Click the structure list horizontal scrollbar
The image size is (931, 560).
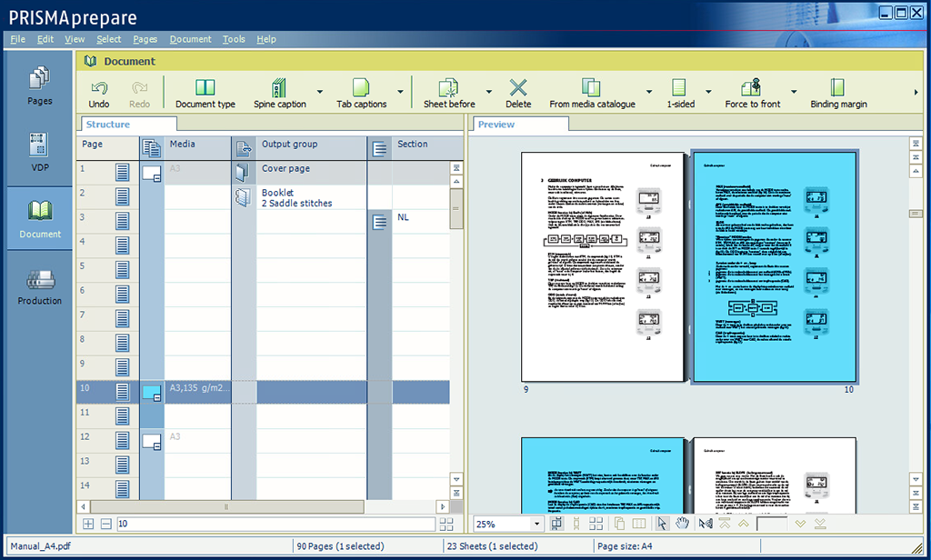(x=226, y=506)
